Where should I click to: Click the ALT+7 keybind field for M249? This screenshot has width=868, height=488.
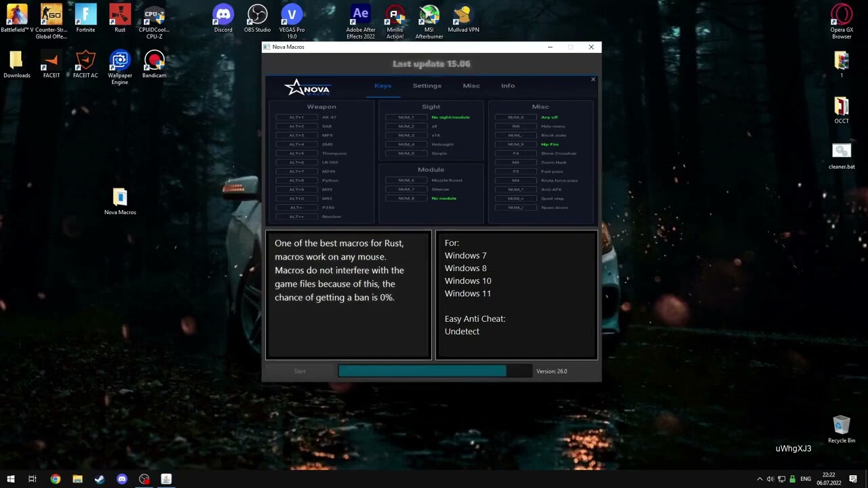click(296, 171)
